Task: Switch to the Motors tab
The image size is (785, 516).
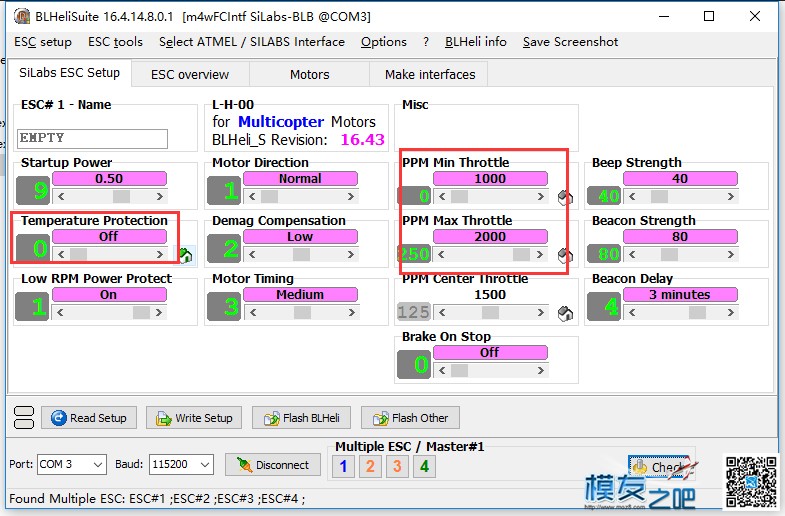Action: click(309, 75)
